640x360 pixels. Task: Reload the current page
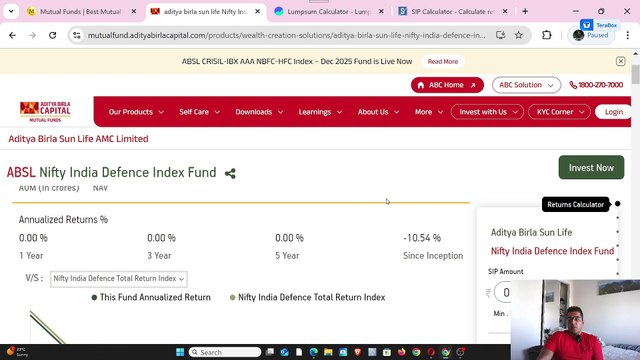point(53,35)
